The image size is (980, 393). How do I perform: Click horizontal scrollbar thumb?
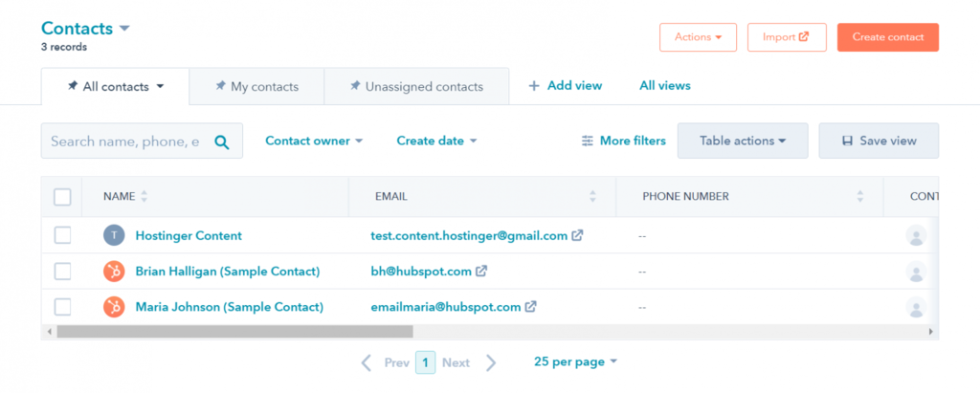click(235, 331)
